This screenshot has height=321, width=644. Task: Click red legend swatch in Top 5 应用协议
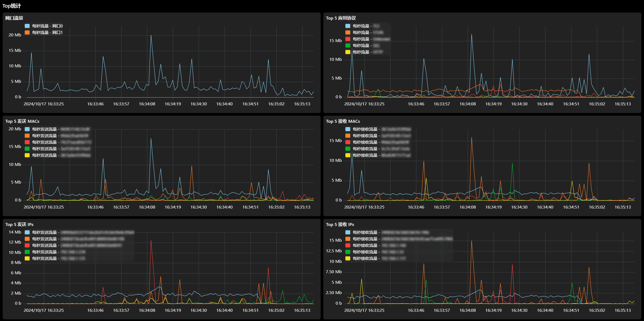point(348,39)
